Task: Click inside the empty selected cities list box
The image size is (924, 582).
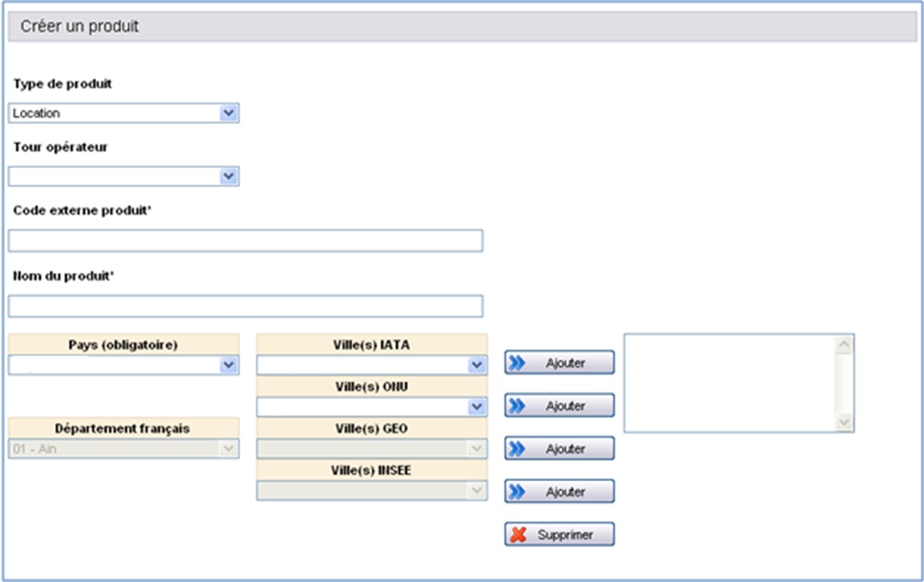Action: coord(729,382)
